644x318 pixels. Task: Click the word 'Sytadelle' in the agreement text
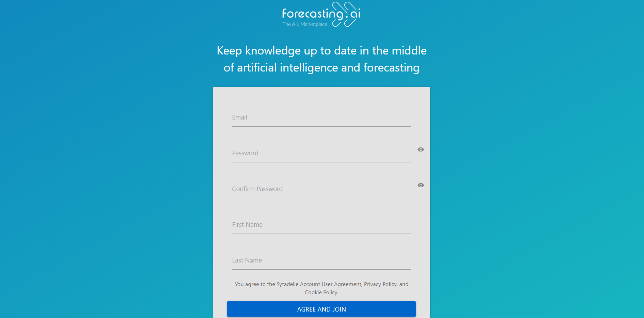pyautogui.click(x=287, y=284)
